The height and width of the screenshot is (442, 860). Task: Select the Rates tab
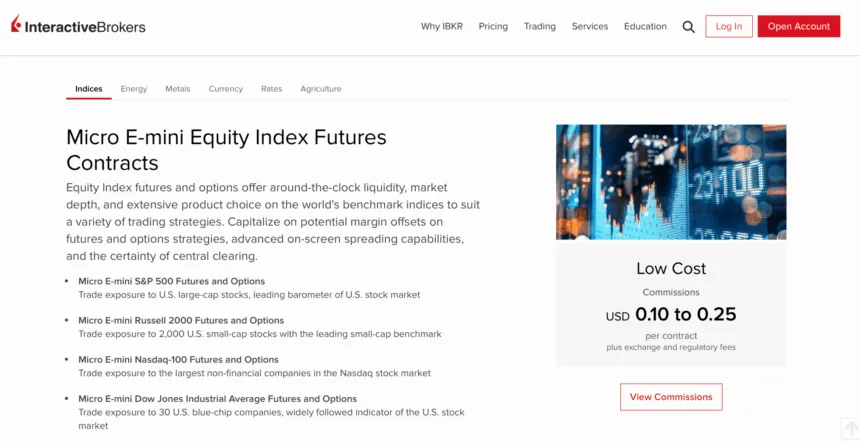click(x=271, y=89)
